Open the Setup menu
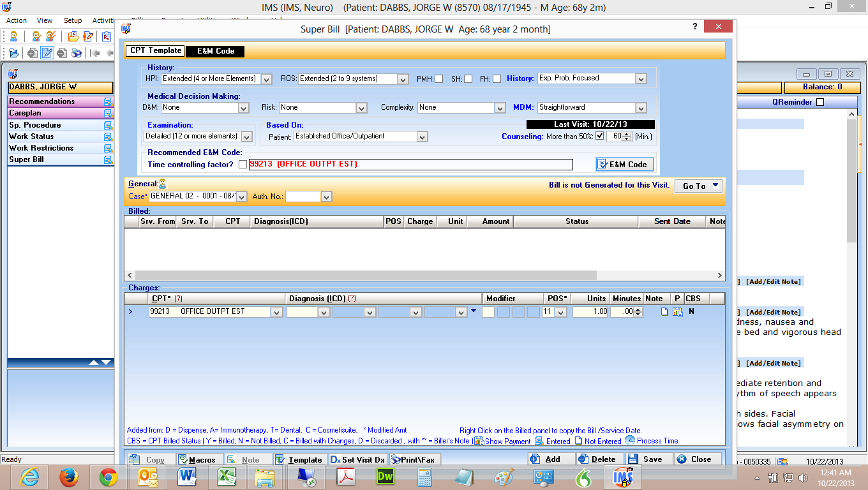Screen dimensions: 868x490 (72, 20)
